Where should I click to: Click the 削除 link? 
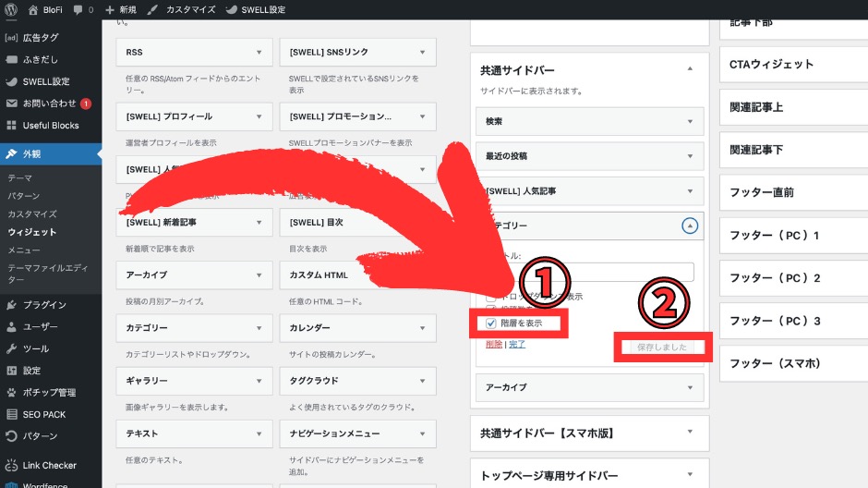coord(494,344)
